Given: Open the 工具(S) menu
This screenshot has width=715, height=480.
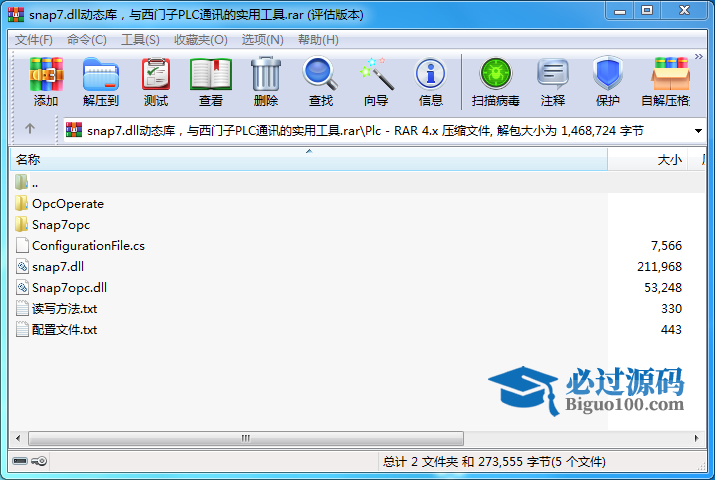Looking at the screenshot, I should pyautogui.click(x=140, y=40).
